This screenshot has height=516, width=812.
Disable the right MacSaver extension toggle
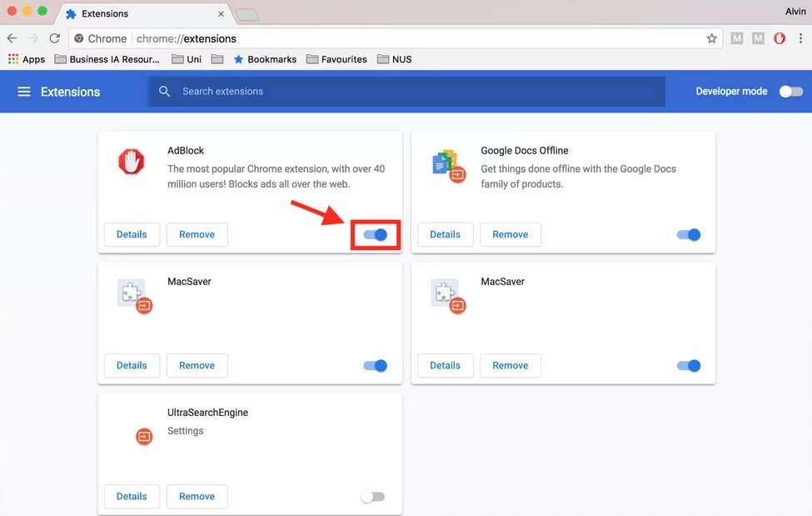[689, 366]
